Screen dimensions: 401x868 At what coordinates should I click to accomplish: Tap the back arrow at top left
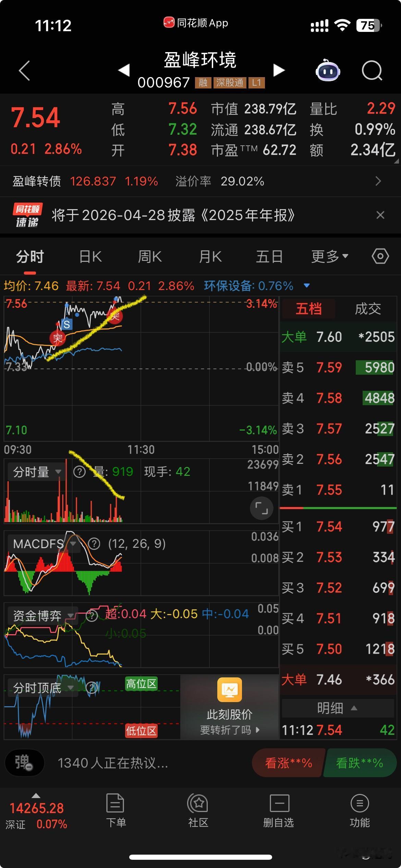[x=25, y=71]
